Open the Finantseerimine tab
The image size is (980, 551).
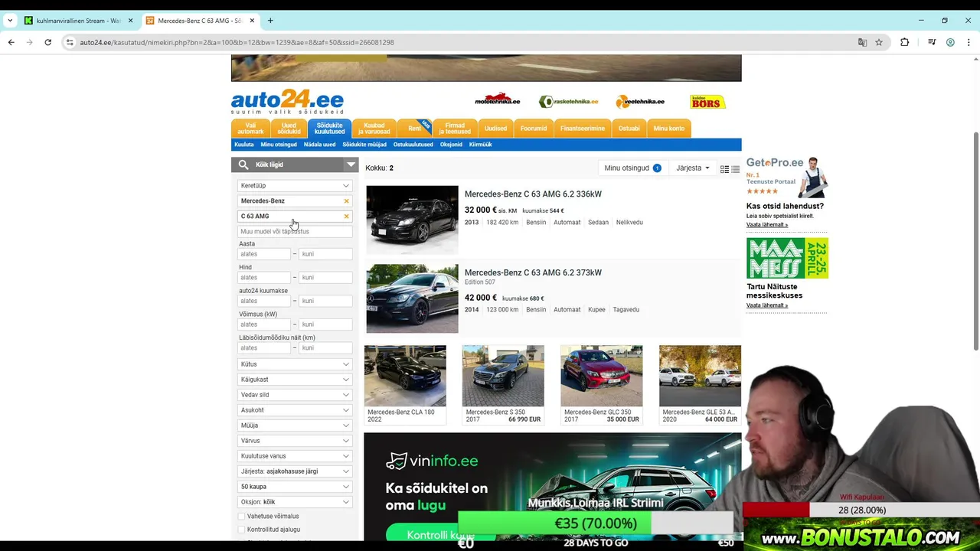point(583,129)
